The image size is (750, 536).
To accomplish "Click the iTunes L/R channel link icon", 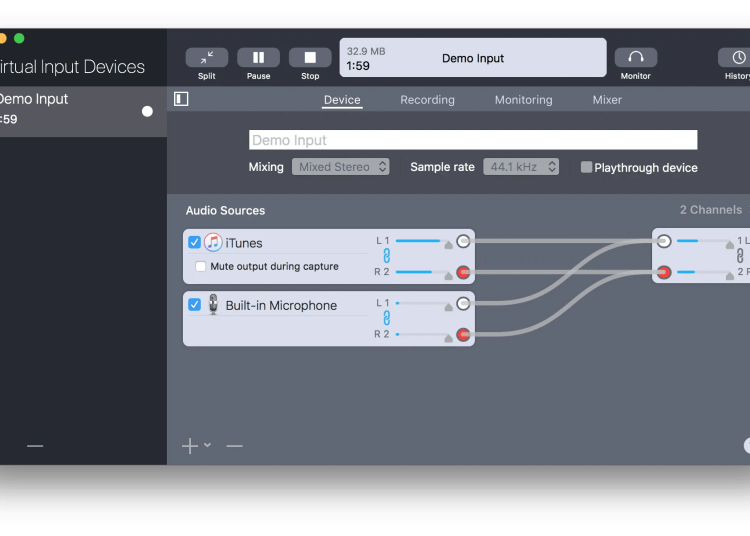I will coord(387,256).
